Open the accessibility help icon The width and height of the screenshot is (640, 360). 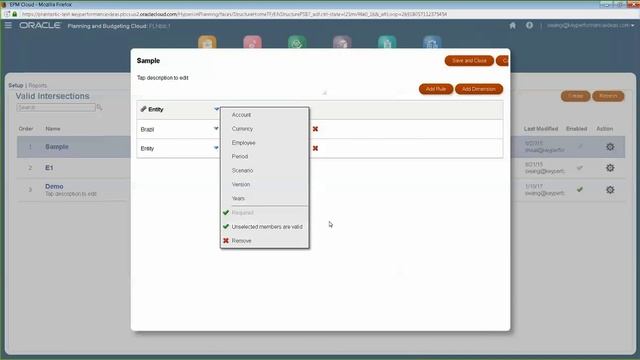(529, 25)
